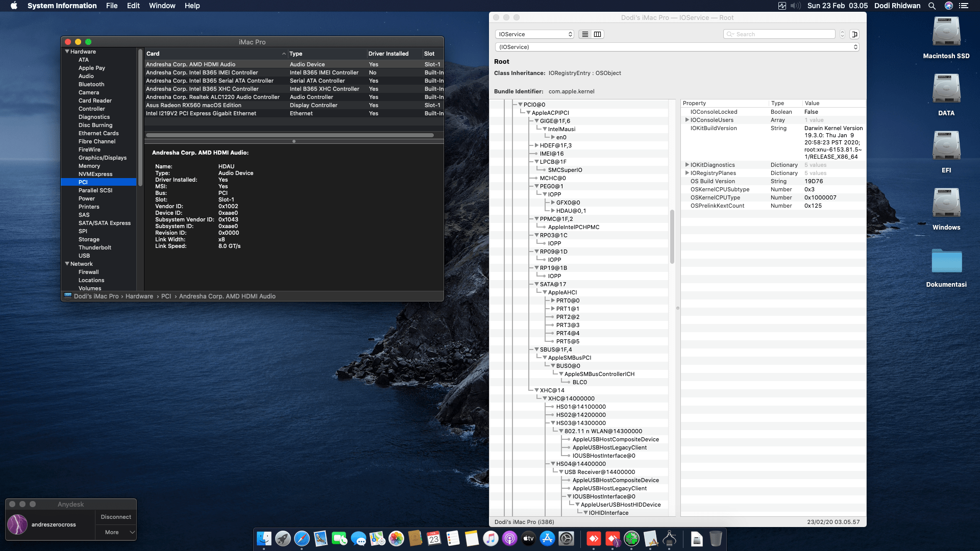Select the SMCSuperIO tree item
980x551 pixels.
pyautogui.click(x=565, y=170)
